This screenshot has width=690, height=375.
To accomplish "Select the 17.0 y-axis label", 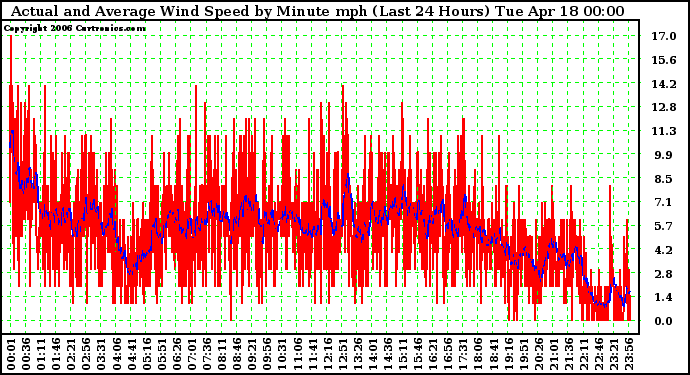I will click(x=664, y=36).
